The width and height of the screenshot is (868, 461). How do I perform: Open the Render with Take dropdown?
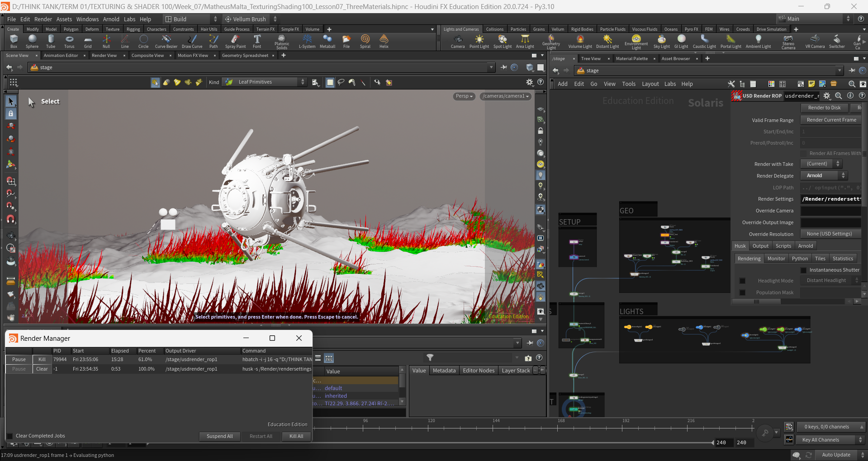[821, 164]
